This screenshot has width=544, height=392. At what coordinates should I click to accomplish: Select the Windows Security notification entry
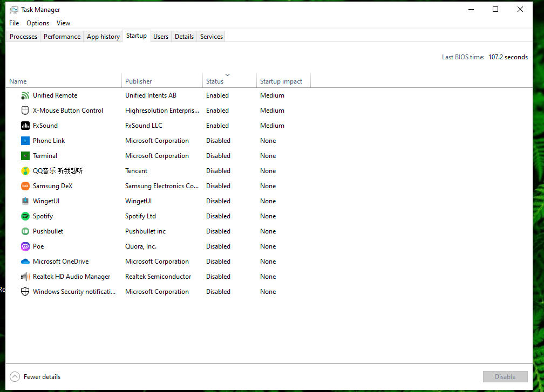tap(74, 292)
